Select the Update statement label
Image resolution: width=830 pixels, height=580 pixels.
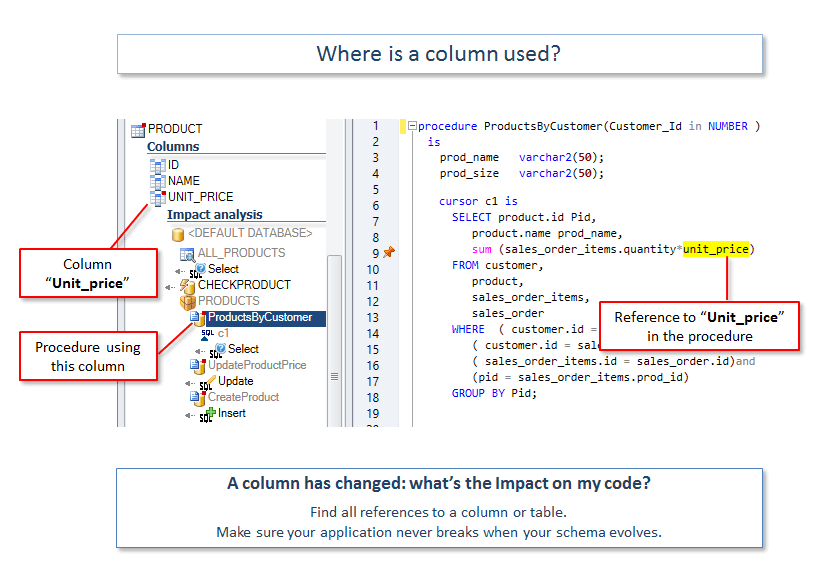pyautogui.click(x=236, y=381)
